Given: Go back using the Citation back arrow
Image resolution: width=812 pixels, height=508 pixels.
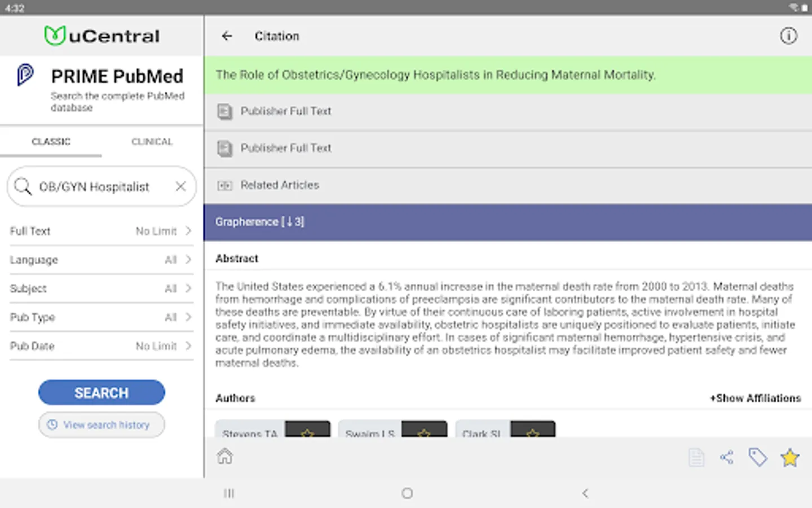Looking at the screenshot, I should (x=227, y=36).
